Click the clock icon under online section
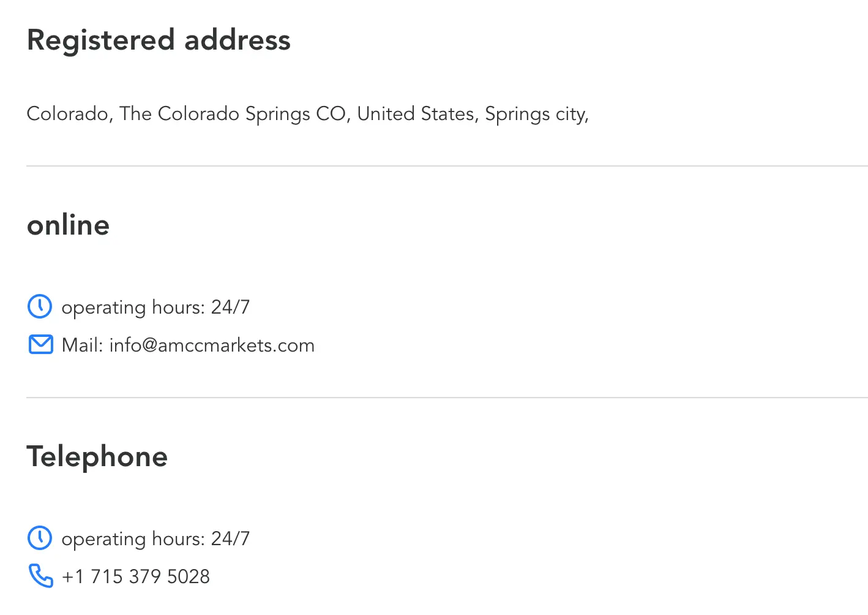868x615 pixels. click(x=40, y=306)
